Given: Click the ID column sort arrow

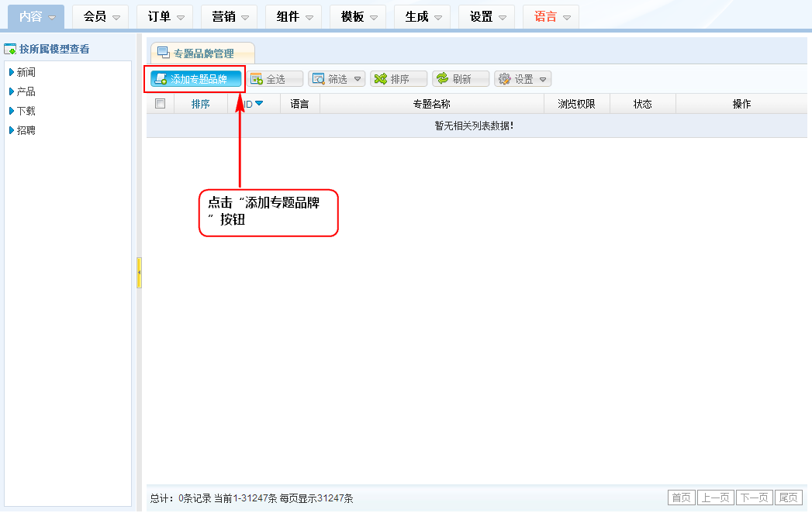Looking at the screenshot, I should 258,104.
